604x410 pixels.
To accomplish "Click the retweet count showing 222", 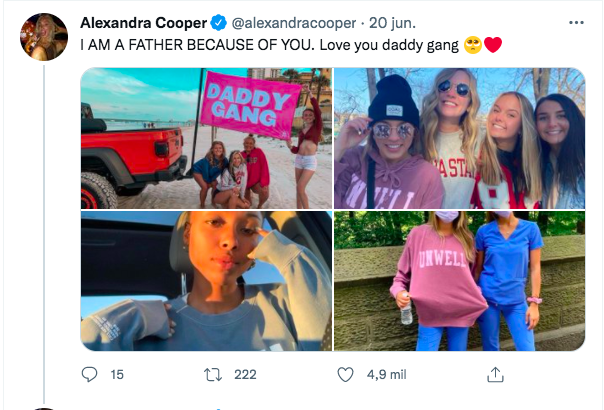I will pos(244,375).
